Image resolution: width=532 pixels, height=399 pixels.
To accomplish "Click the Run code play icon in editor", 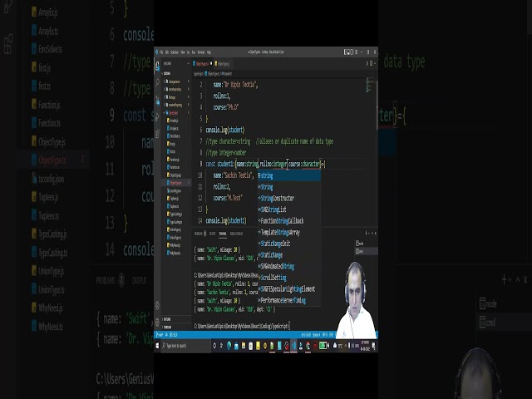I will pos(367,63).
